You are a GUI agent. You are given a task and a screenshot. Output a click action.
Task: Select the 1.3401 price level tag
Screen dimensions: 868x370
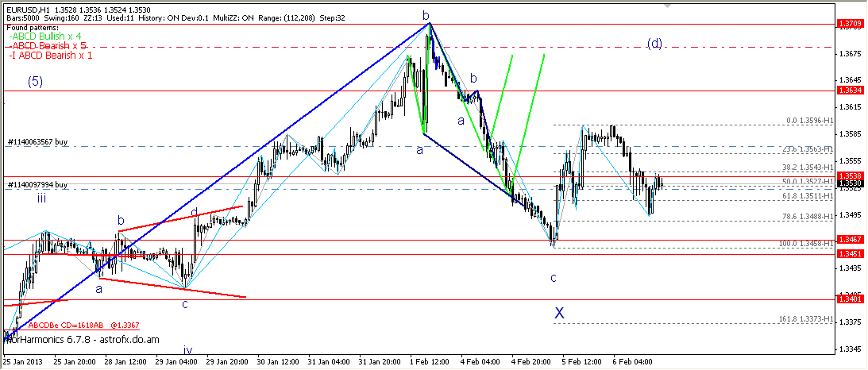pos(850,299)
